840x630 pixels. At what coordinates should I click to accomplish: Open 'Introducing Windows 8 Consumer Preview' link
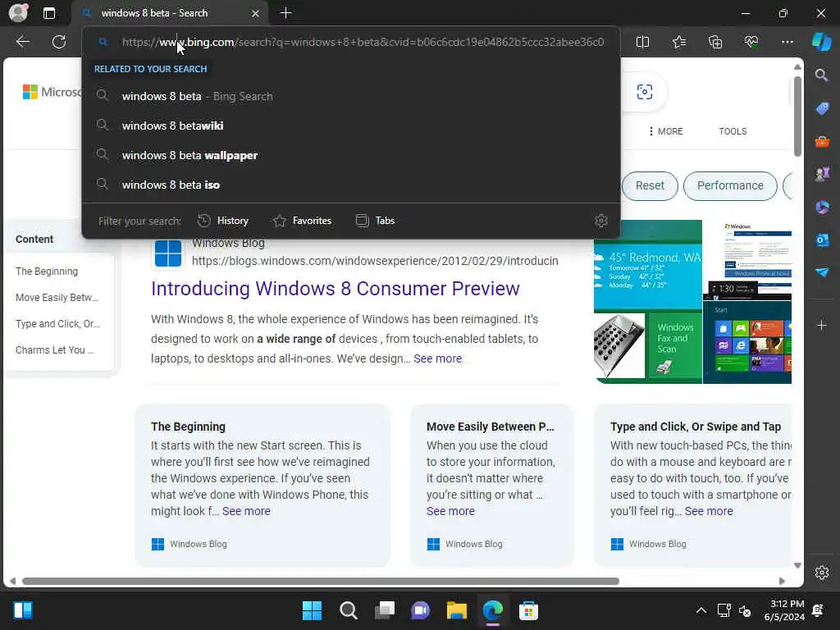[336, 289]
